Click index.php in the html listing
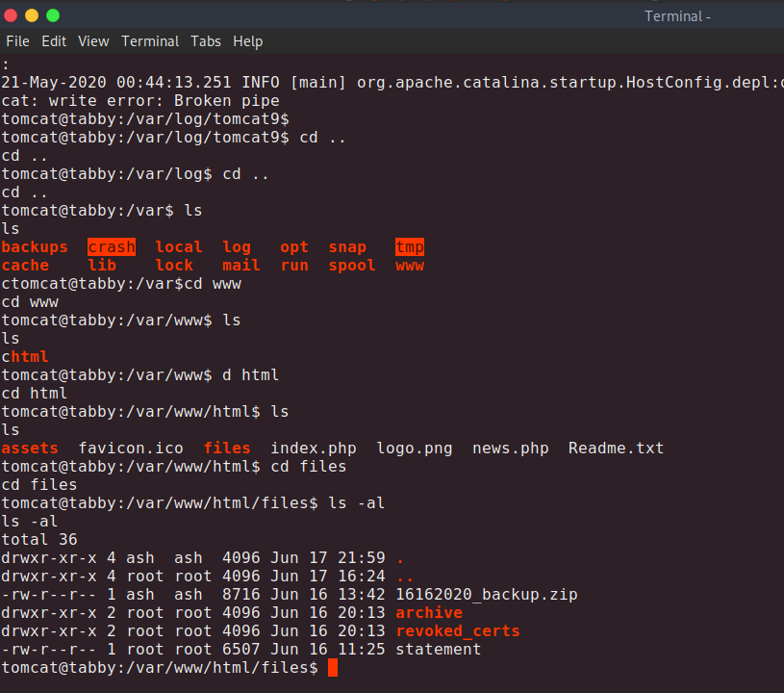 pyautogui.click(x=314, y=449)
